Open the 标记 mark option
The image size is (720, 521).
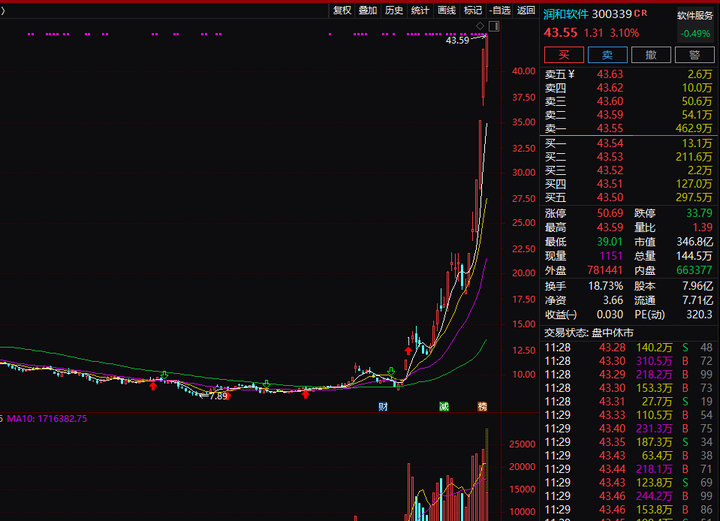[x=472, y=10]
